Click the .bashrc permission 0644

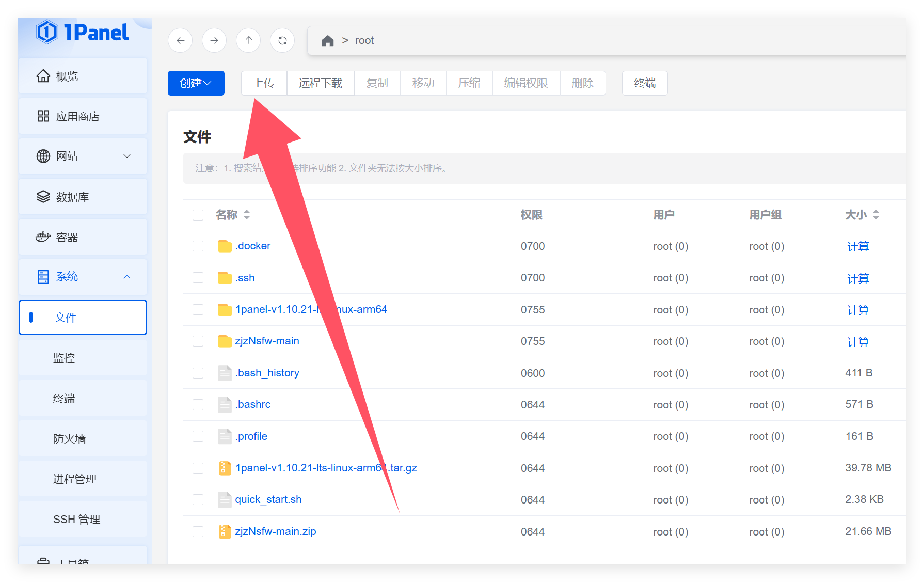pyautogui.click(x=533, y=405)
